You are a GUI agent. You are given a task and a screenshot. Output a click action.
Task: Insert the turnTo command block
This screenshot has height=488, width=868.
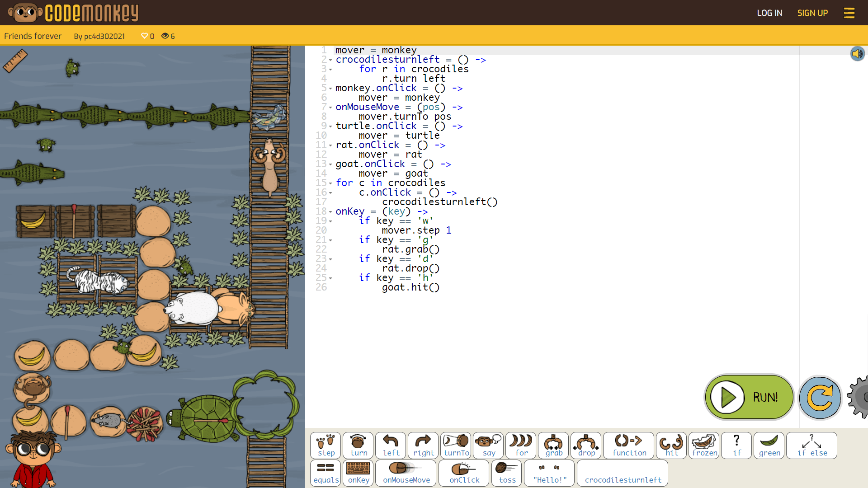456,446
